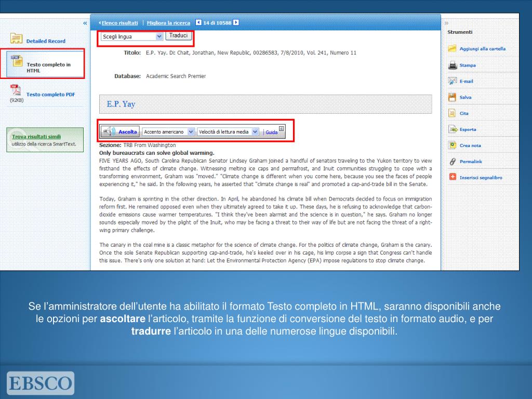
Task: Click 'Academic Search Premier' database text
Action: click(176, 76)
